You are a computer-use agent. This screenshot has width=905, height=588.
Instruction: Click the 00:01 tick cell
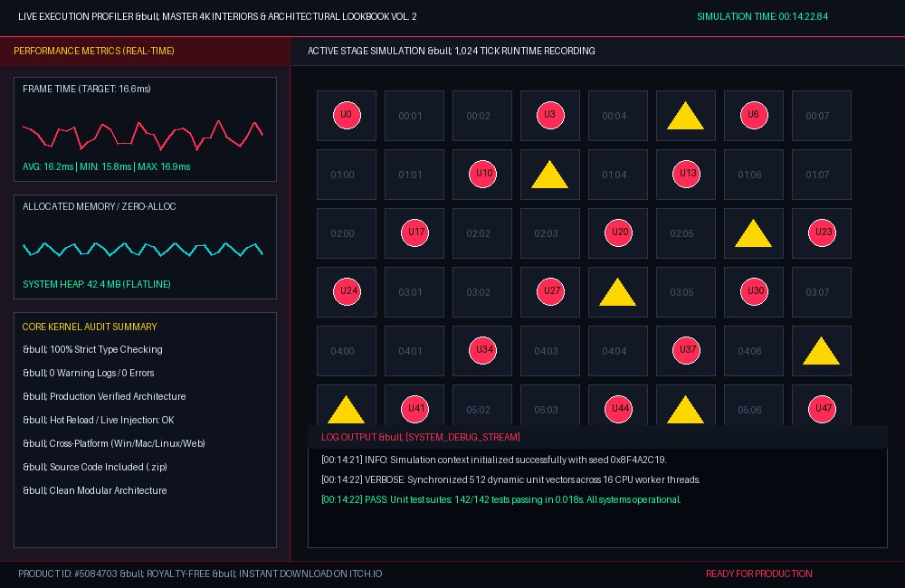[x=414, y=116]
